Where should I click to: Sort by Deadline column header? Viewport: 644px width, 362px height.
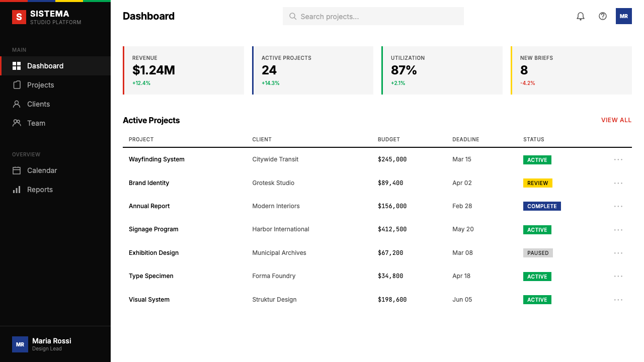(x=466, y=139)
